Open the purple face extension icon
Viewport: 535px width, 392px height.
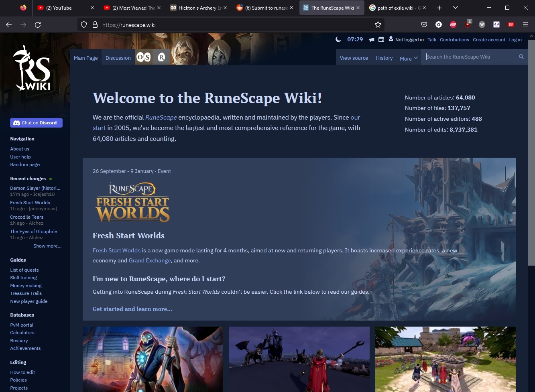point(496,24)
